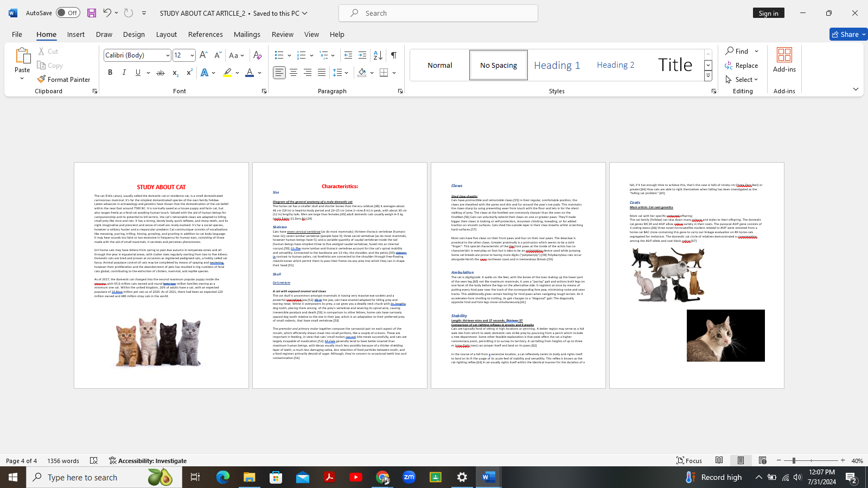
Task: Increase indent of the paragraph
Action: point(362,55)
